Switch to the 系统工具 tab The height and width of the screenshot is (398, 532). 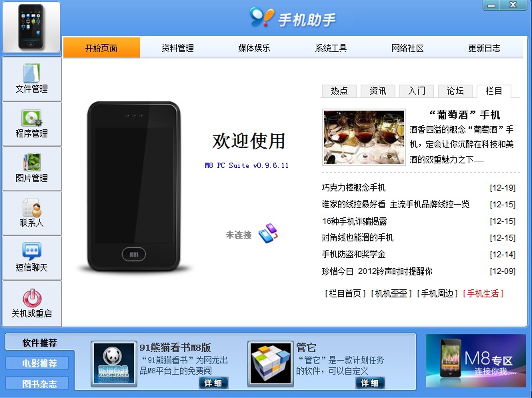click(331, 48)
